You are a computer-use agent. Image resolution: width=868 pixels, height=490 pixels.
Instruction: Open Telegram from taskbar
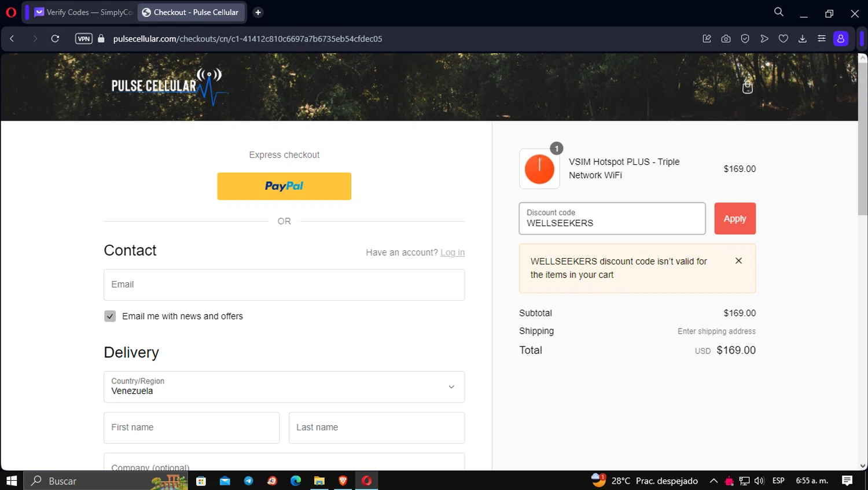coord(249,481)
